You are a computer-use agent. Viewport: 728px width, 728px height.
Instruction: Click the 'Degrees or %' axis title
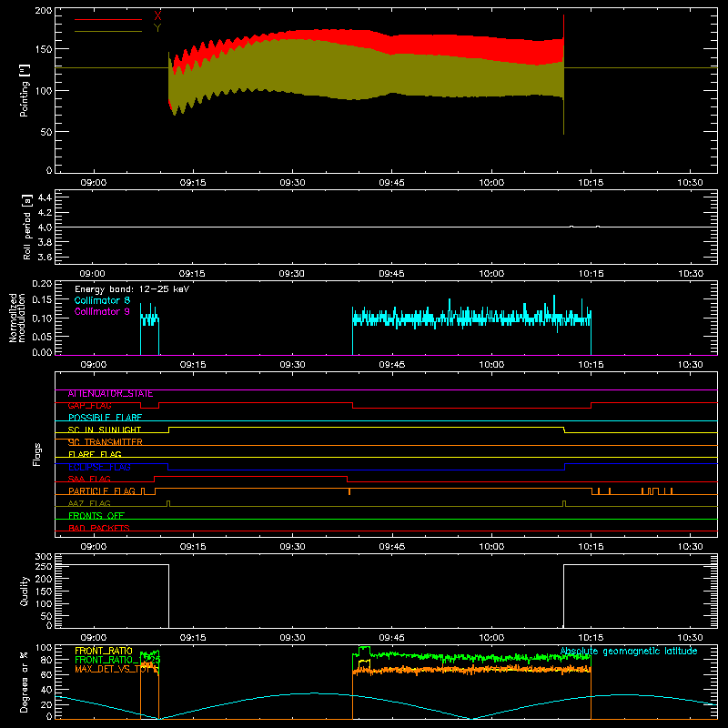click(25, 682)
